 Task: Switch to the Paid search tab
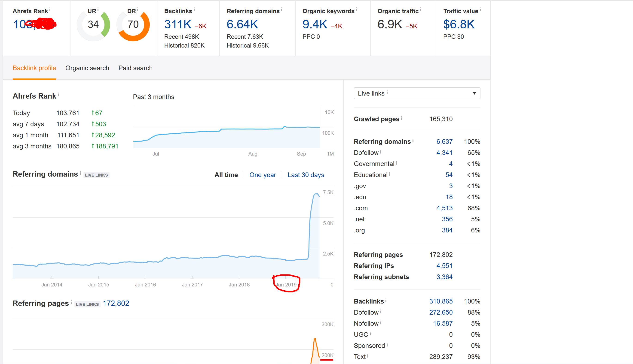135,68
